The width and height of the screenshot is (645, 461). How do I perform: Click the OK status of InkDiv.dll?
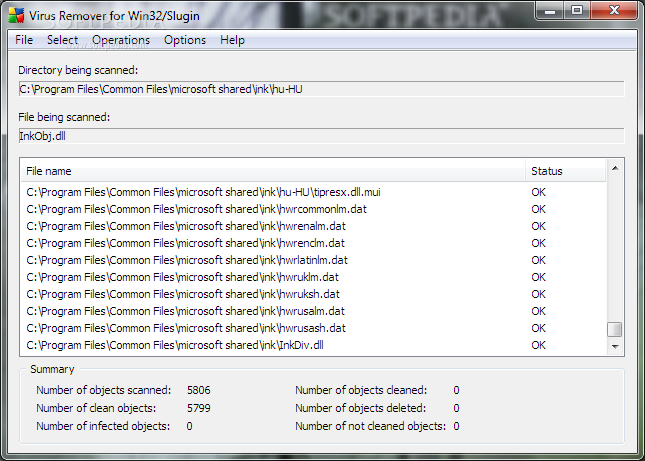[x=538, y=345]
